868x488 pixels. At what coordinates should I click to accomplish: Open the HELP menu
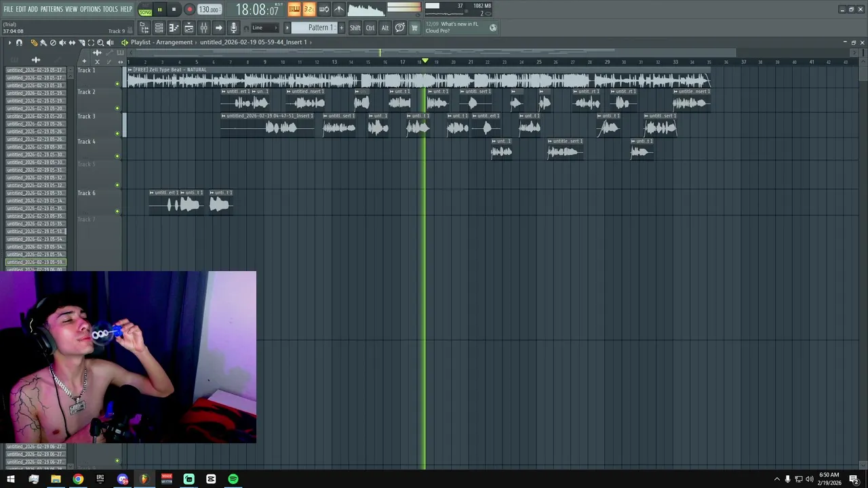tap(126, 9)
